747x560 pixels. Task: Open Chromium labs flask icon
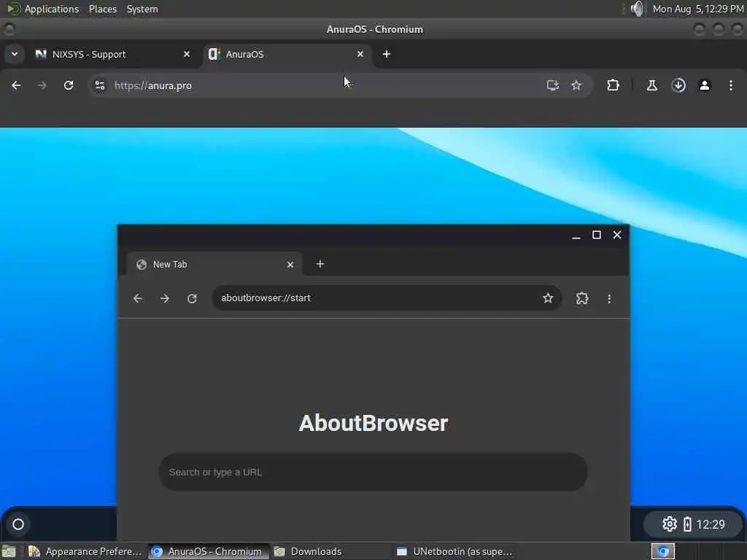click(652, 85)
